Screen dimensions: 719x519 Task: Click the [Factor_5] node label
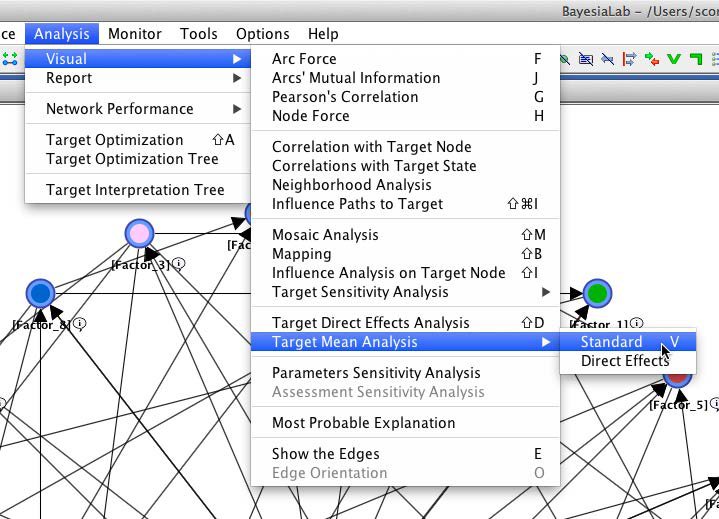678,405
